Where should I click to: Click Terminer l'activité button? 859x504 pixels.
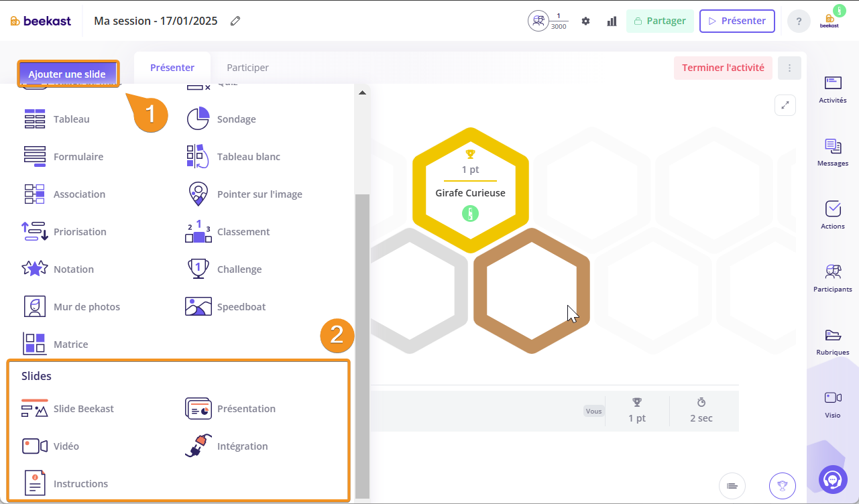[723, 68]
